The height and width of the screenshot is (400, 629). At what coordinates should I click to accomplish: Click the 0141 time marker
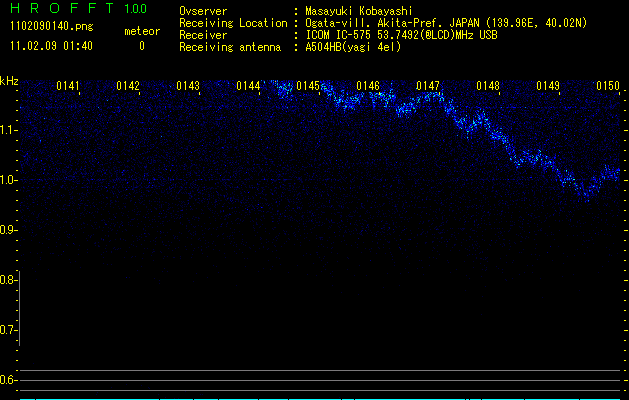coord(68,86)
